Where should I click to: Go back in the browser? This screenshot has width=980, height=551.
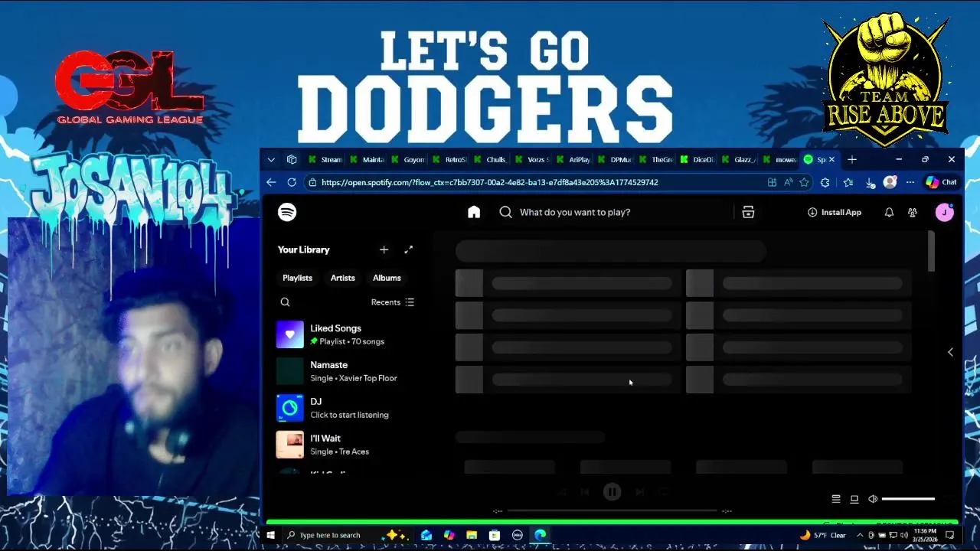coord(271,182)
